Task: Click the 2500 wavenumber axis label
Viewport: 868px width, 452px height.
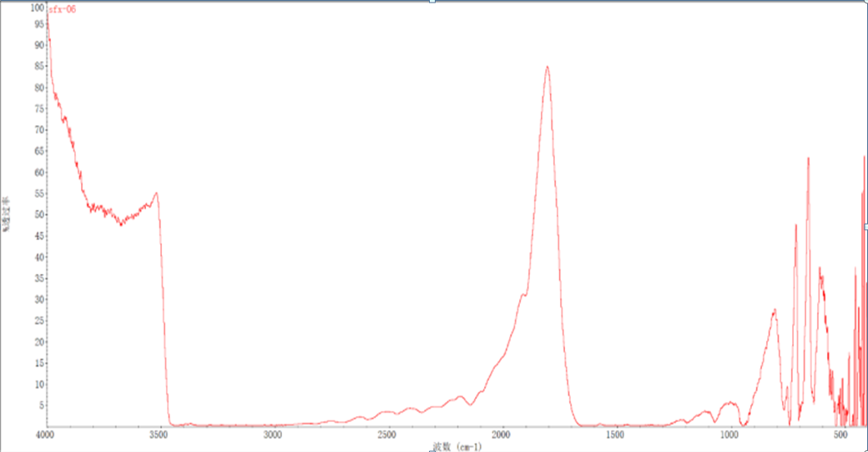Action: pyautogui.click(x=387, y=435)
